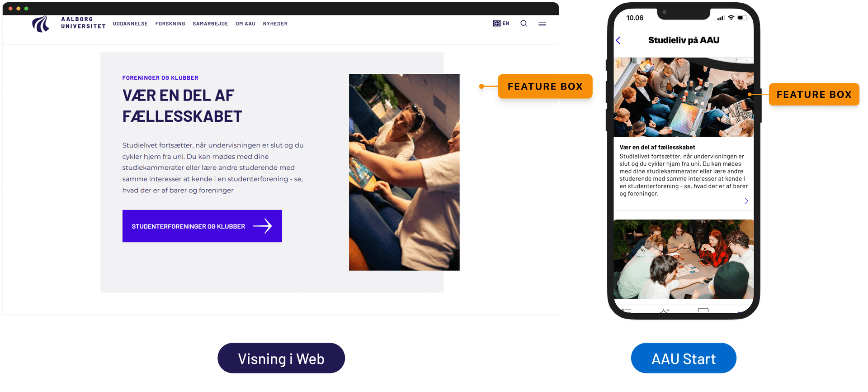This screenshot has width=868, height=392.
Task: Open the Forskning menu item
Action: point(170,24)
